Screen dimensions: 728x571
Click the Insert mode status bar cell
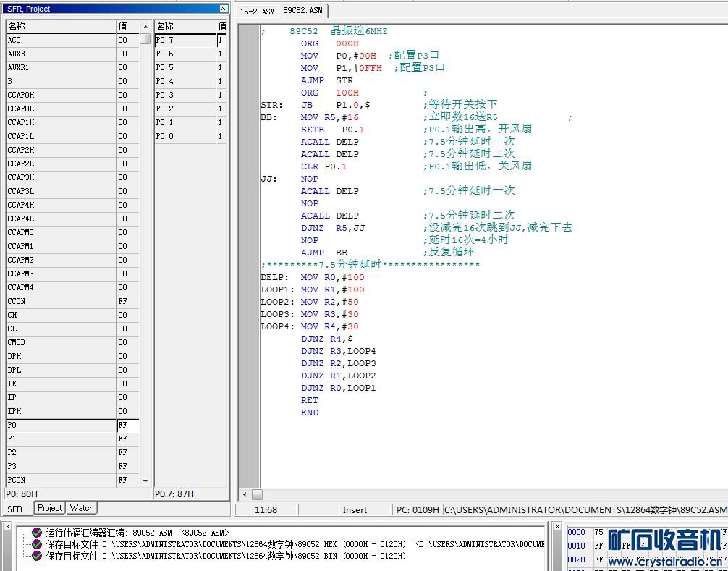[x=366, y=509]
